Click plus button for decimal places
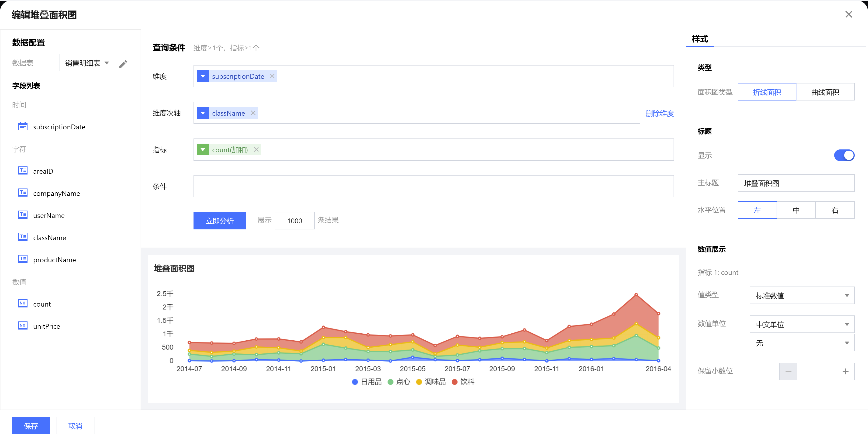The width and height of the screenshot is (868, 439). [x=845, y=371]
